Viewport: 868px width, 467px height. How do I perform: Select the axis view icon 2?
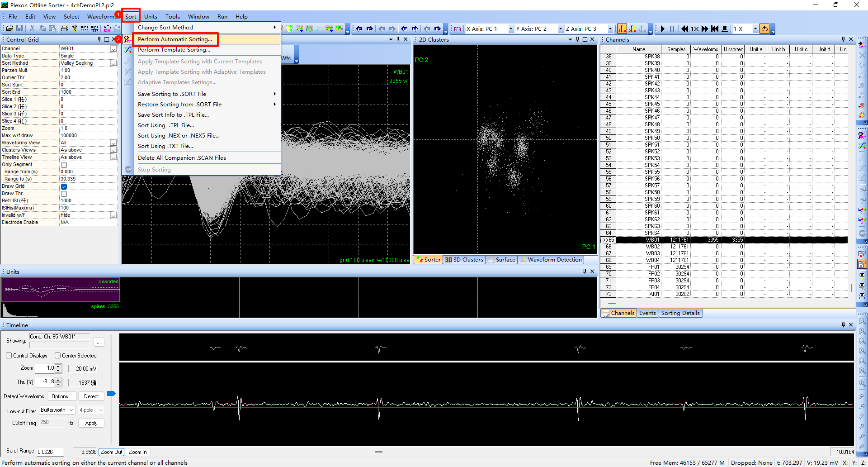[x=632, y=29]
